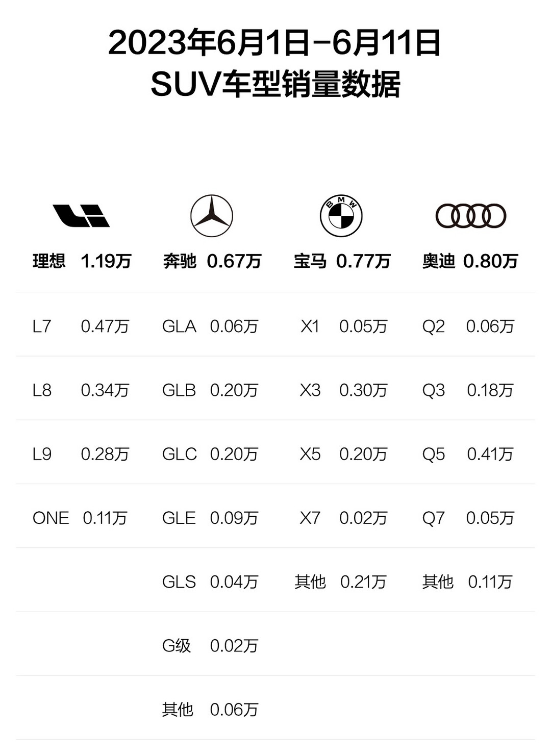Click the X3 0.30万 sales entry
Image resolution: width=551 pixels, height=756 pixels.
click(343, 390)
